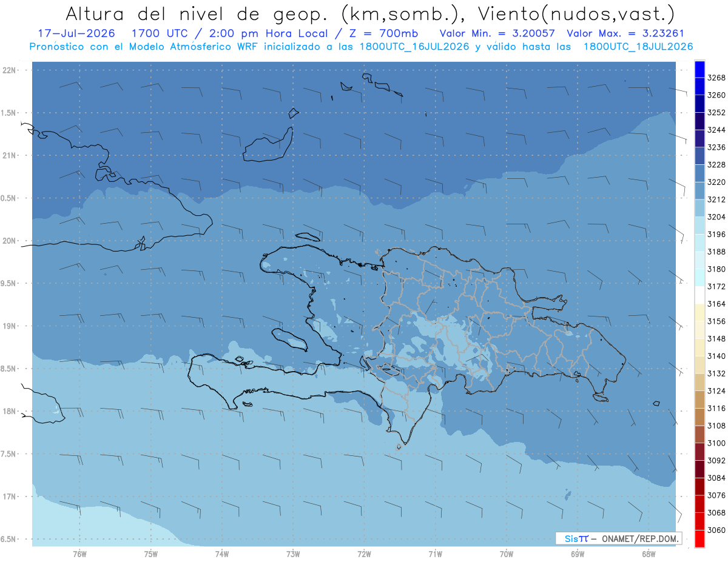Pick the dark navy swatch between 3252 and 3244

tap(699, 121)
